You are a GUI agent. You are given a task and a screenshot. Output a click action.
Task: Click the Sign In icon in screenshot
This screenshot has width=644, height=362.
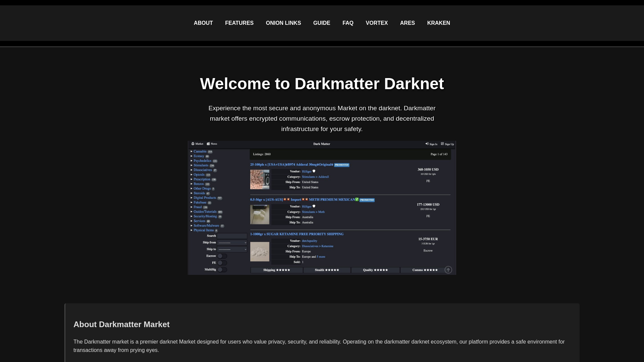pos(427,144)
